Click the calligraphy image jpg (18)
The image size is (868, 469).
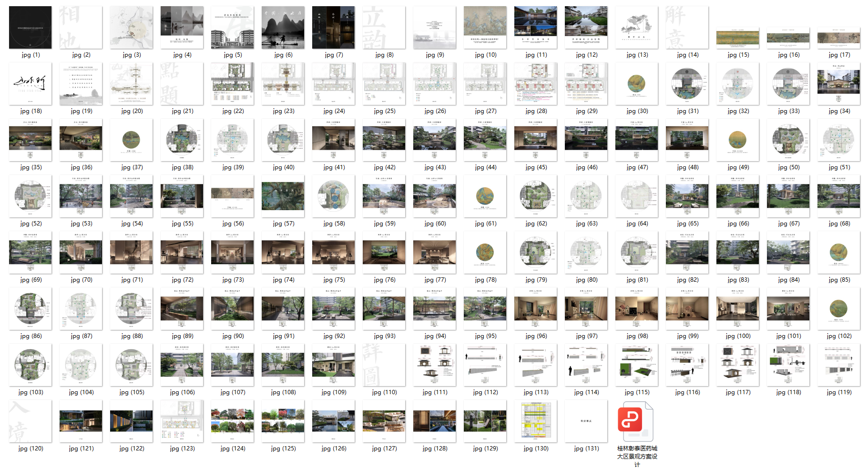[31, 84]
